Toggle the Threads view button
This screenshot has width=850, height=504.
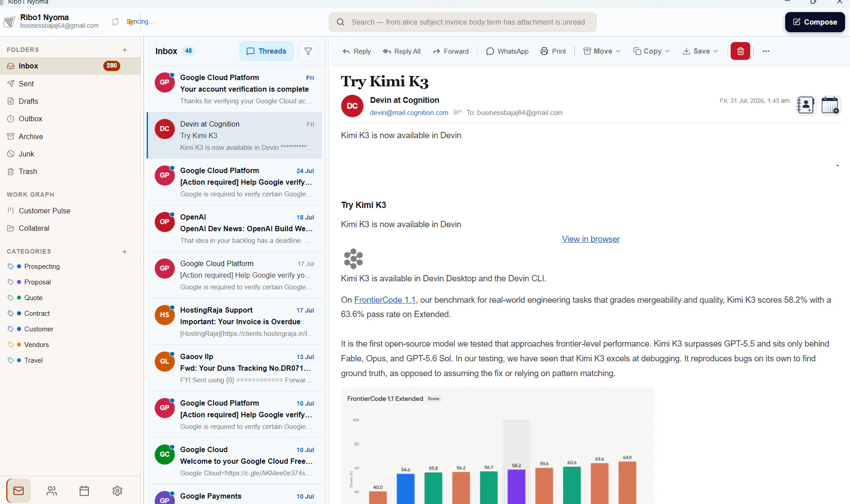click(x=266, y=51)
